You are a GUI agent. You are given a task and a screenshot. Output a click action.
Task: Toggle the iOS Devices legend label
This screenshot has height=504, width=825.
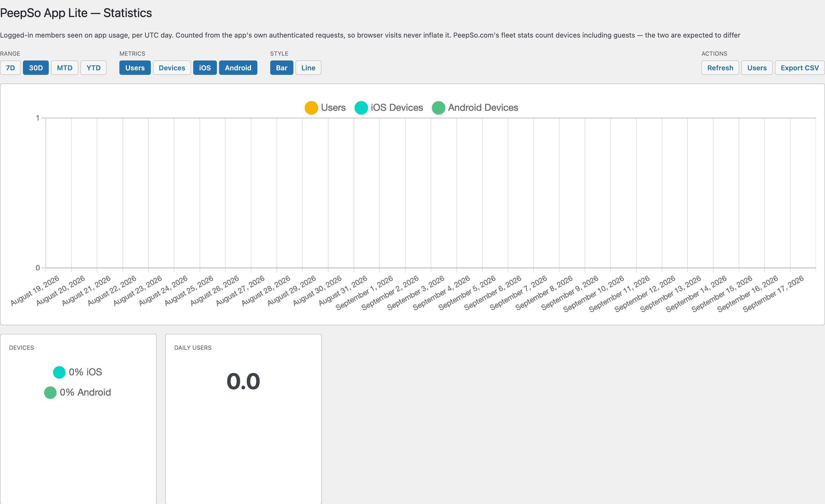pyautogui.click(x=397, y=108)
